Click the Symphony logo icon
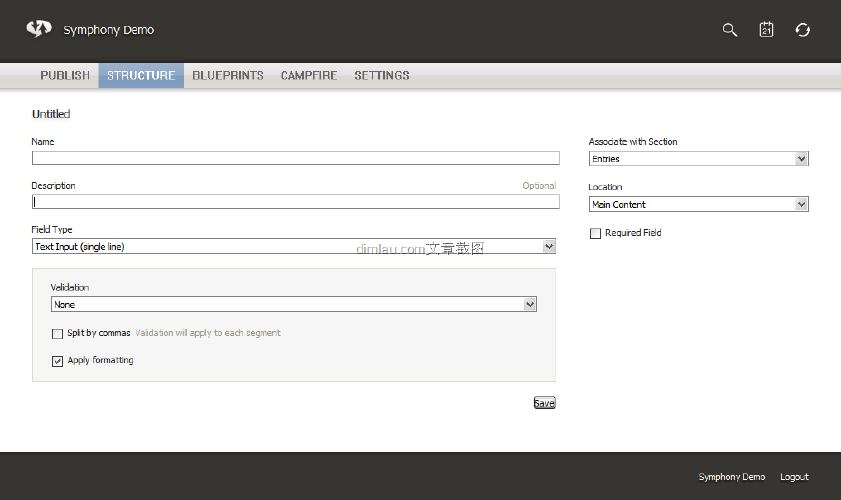Viewport: 841px width, 500px height. click(39, 28)
